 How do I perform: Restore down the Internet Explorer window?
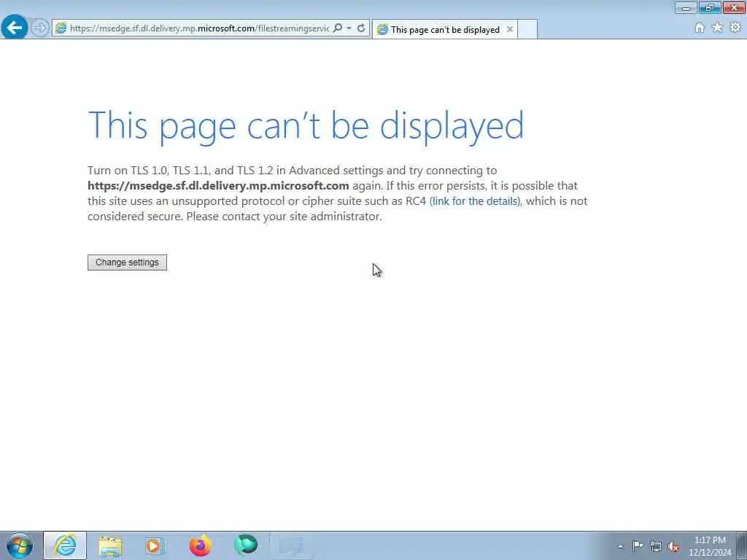click(710, 7)
